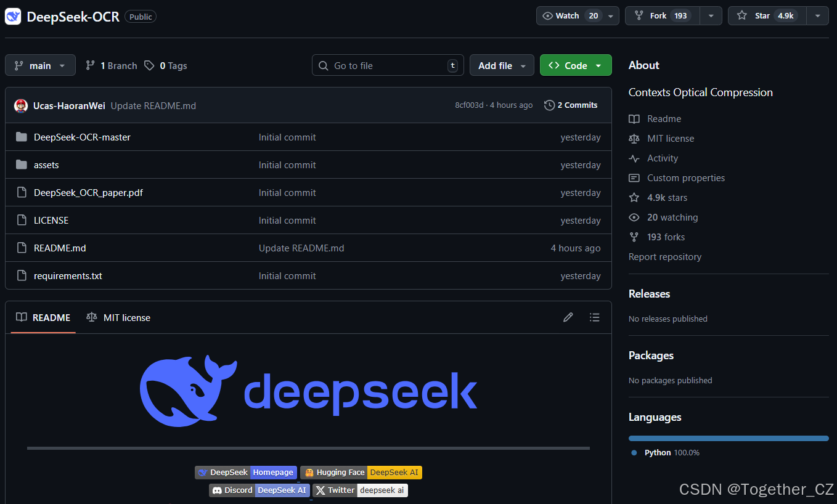Screen dimensions: 837x504
Task: Switch to the MIT license tab
Action: pos(118,317)
